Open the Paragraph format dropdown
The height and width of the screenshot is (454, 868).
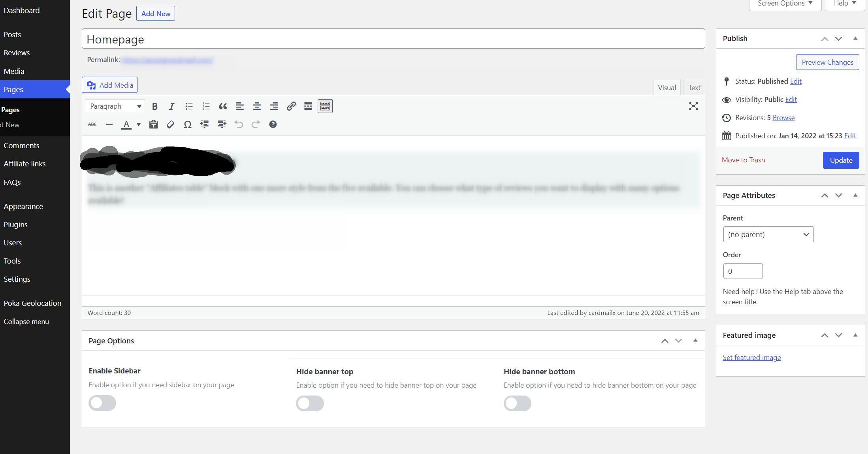[115, 106]
